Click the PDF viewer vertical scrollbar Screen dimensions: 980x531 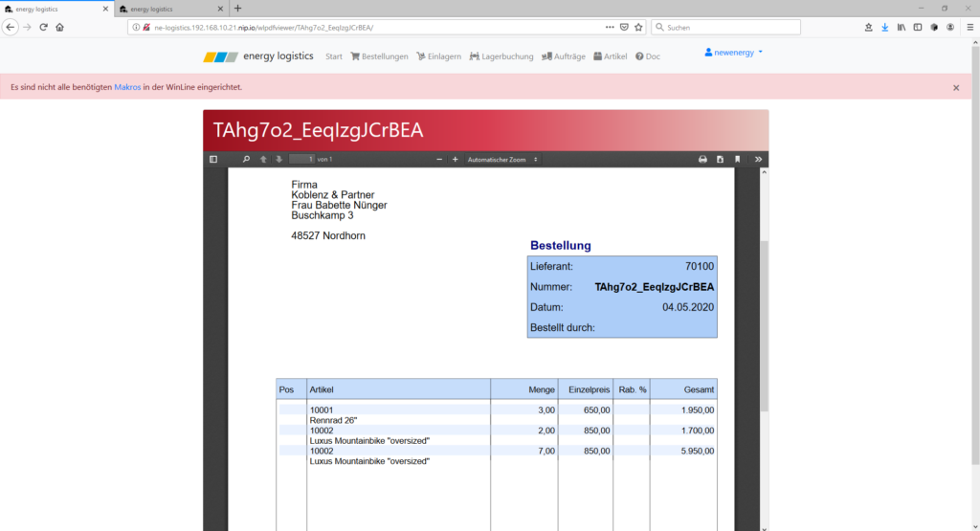coord(764,326)
